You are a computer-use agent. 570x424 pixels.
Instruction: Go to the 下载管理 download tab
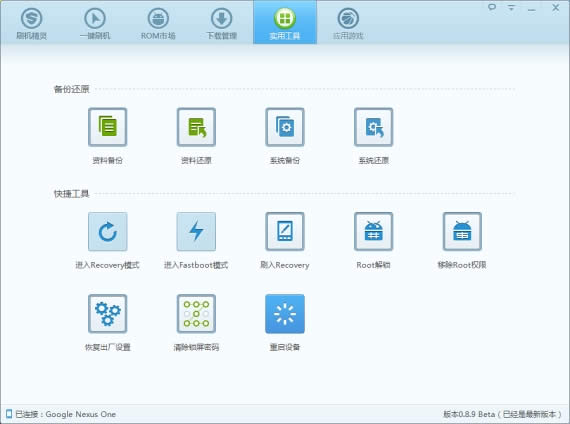(221, 23)
